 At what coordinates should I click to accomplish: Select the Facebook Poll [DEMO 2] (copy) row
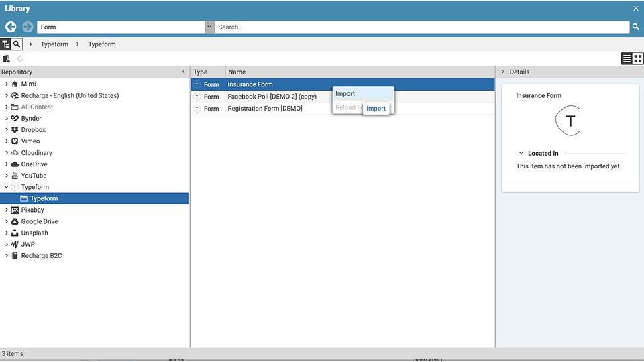(343, 97)
